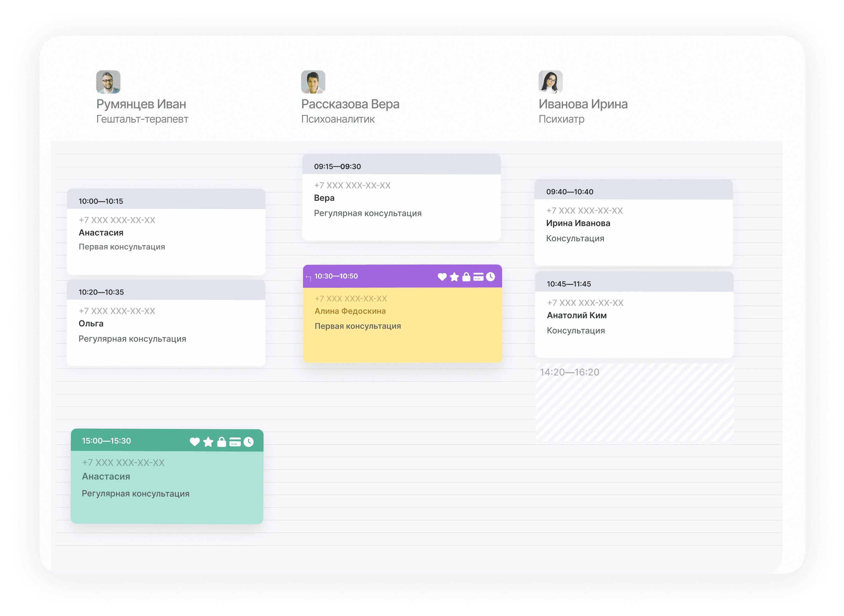Click heart icon on purple 10:30 appointment

442,277
